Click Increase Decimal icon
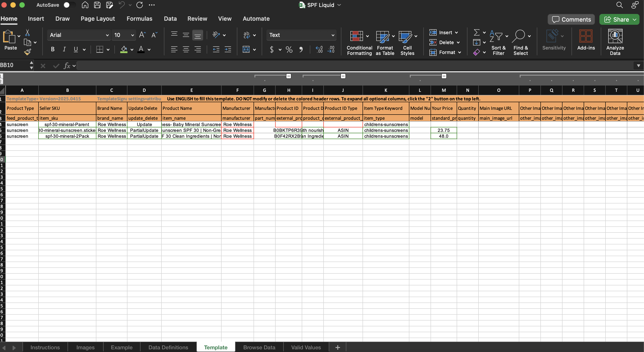Screen dimensions: 644x352 tap(319, 49)
